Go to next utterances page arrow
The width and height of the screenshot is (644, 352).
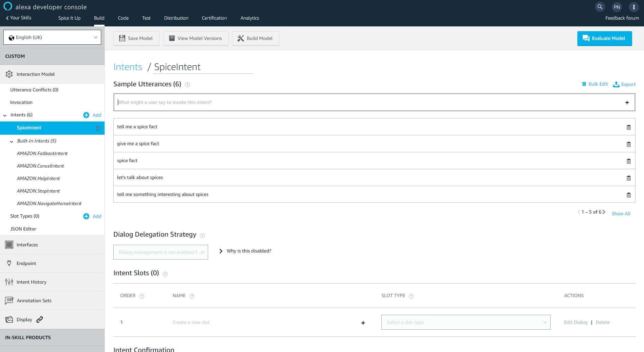tap(604, 212)
